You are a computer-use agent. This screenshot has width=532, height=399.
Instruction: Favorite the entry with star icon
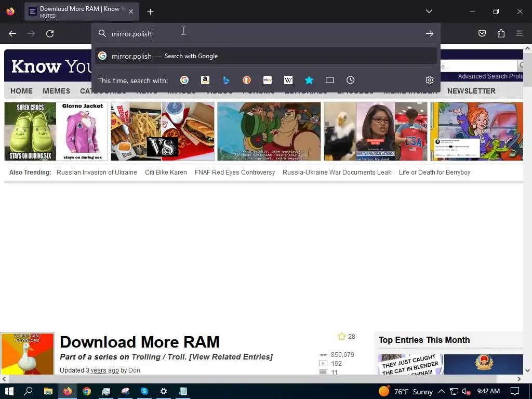tap(342, 336)
